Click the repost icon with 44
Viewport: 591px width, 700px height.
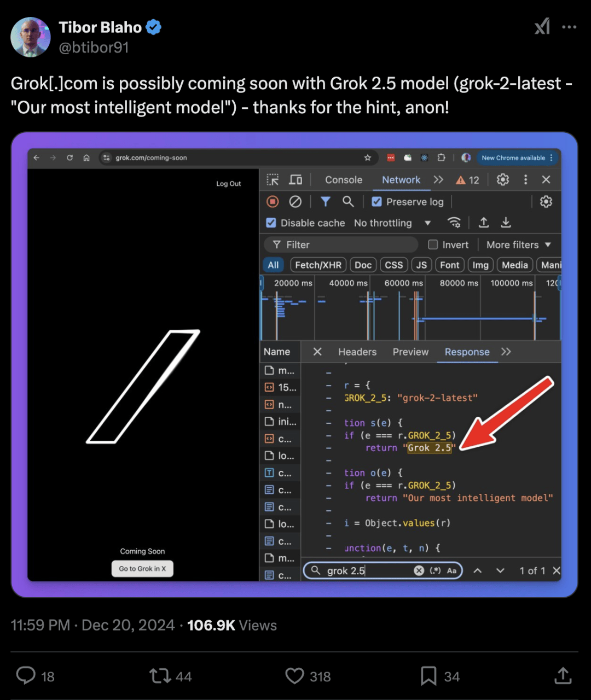click(160, 676)
